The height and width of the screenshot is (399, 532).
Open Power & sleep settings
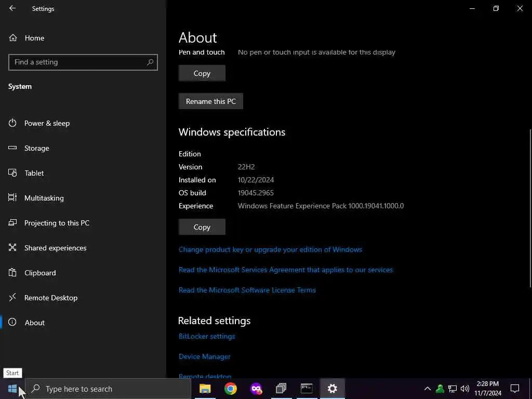click(x=47, y=123)
